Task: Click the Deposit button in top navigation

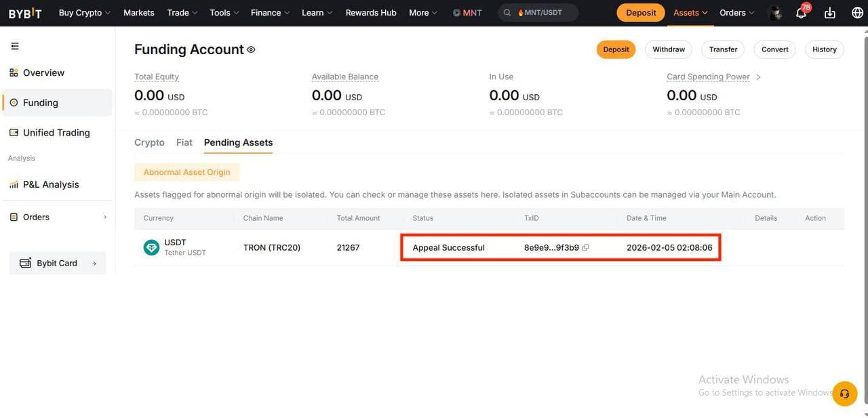Action: (x=641, y=13)
